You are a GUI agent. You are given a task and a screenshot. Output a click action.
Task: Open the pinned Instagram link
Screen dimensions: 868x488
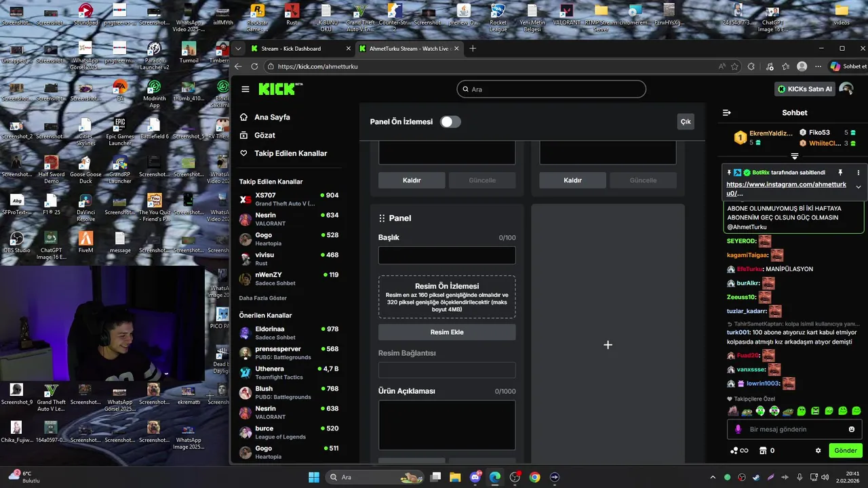tap(786, 188)
